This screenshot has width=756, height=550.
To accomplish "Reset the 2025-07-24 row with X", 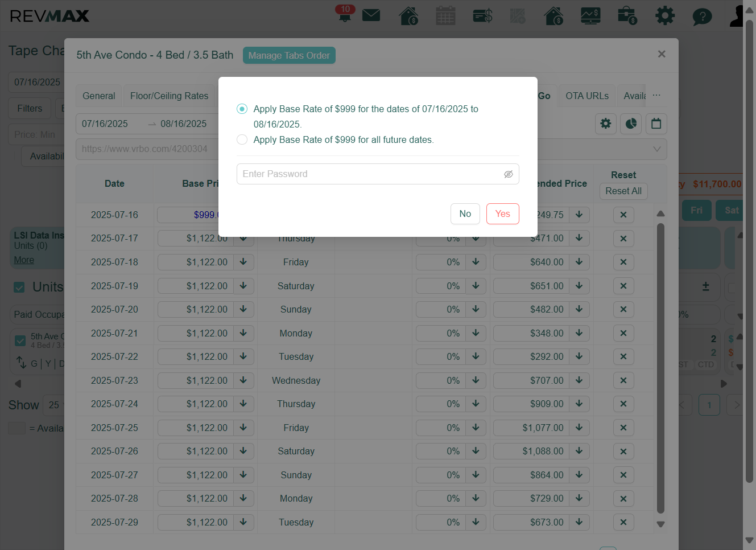I will (x=623, y=404).
